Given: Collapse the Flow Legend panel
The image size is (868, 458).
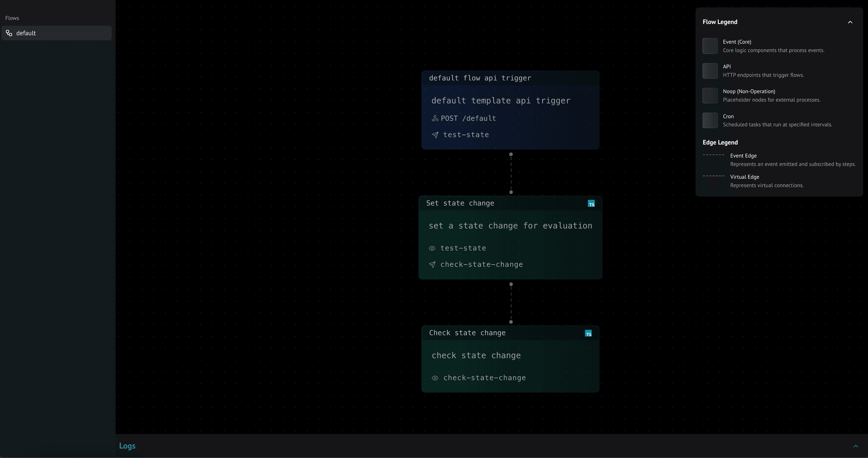Looking at the screenshot, I should pos(850,22).
